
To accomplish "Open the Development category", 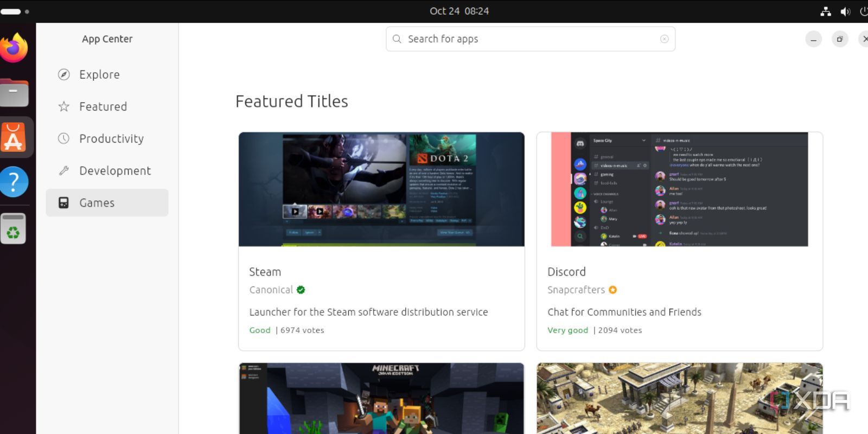I will coord(107,170).
